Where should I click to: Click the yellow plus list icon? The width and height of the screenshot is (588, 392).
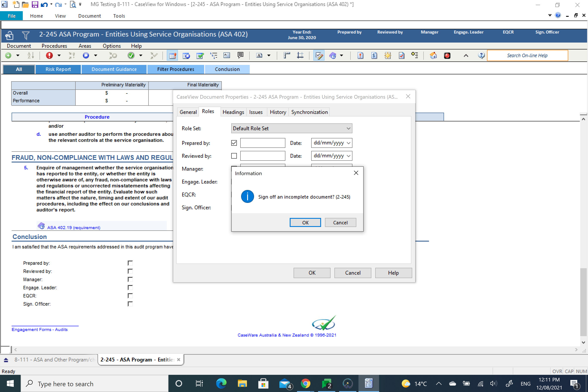click(415, 55)
